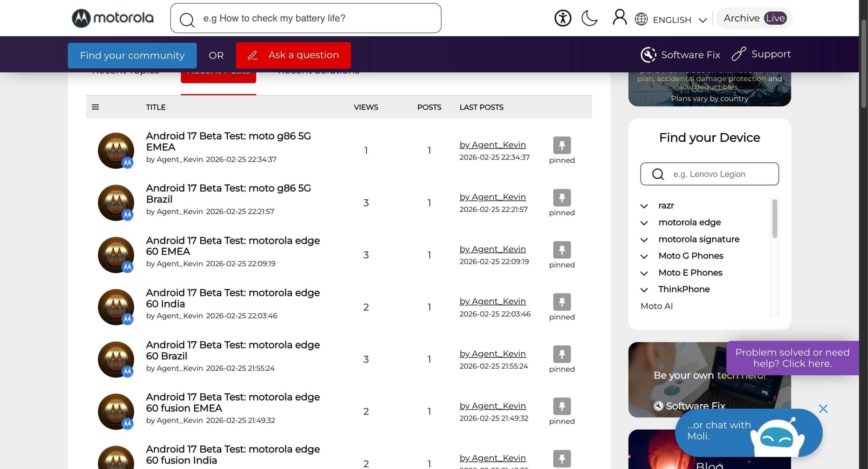Open the accidental damage protection link

coord(711,79)
